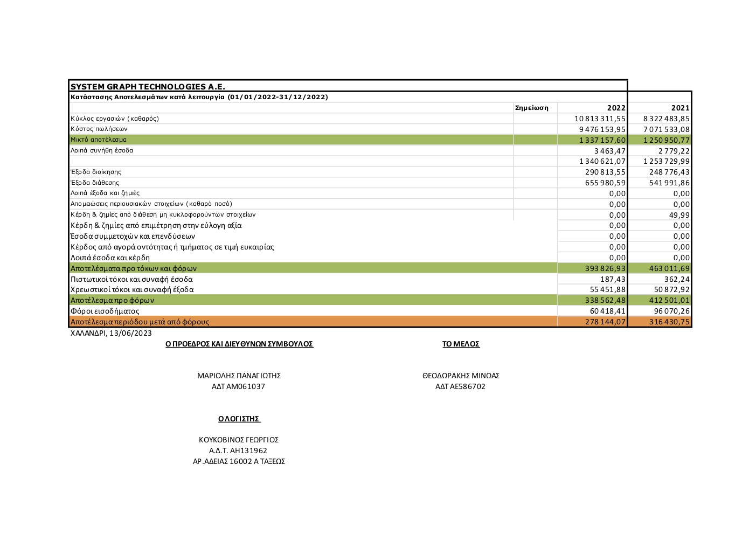Select the 316 430,75 net result cell
Screen dimensions: 756x534
[669, 322]
